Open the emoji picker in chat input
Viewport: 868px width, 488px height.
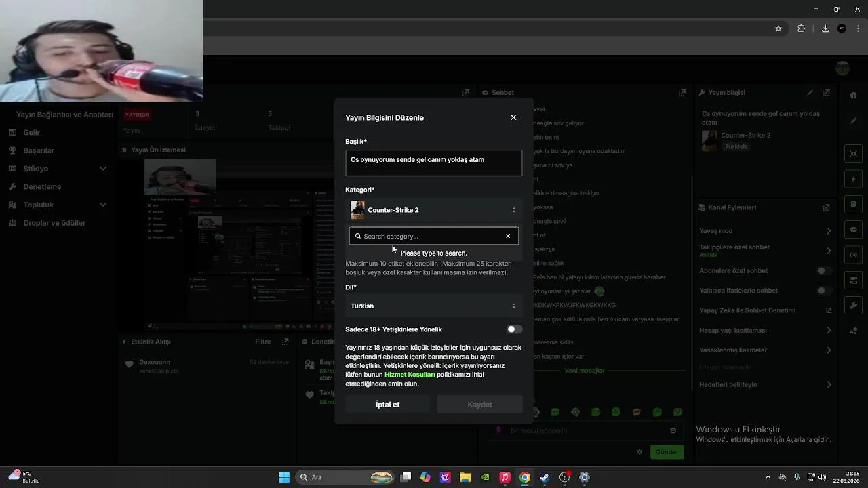pos(673,430)
